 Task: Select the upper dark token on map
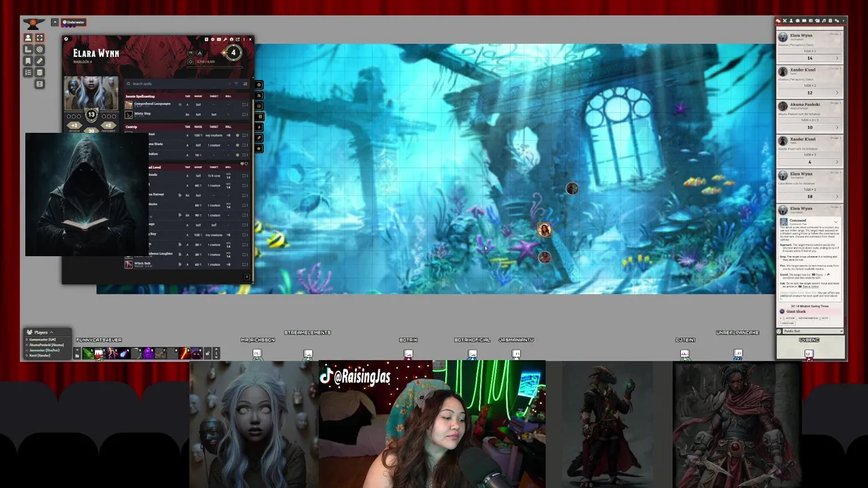572,189
